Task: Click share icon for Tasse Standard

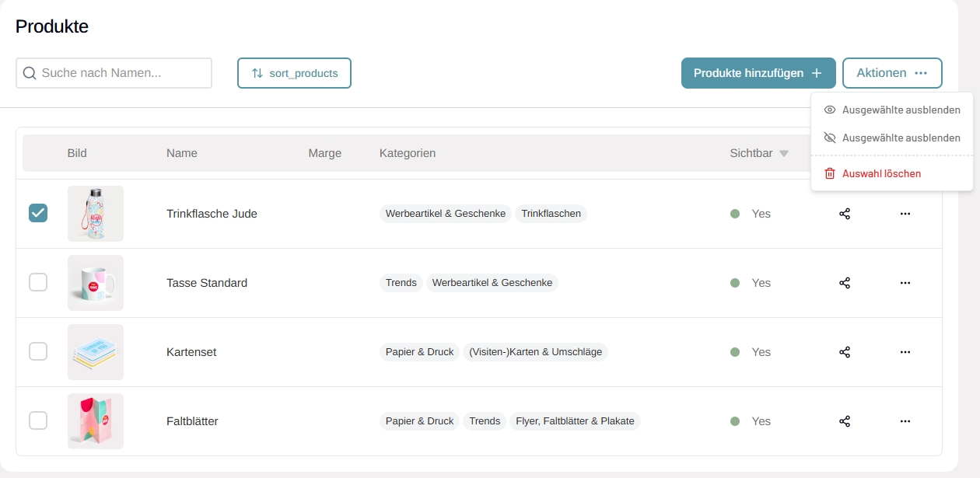Action: 845,283
